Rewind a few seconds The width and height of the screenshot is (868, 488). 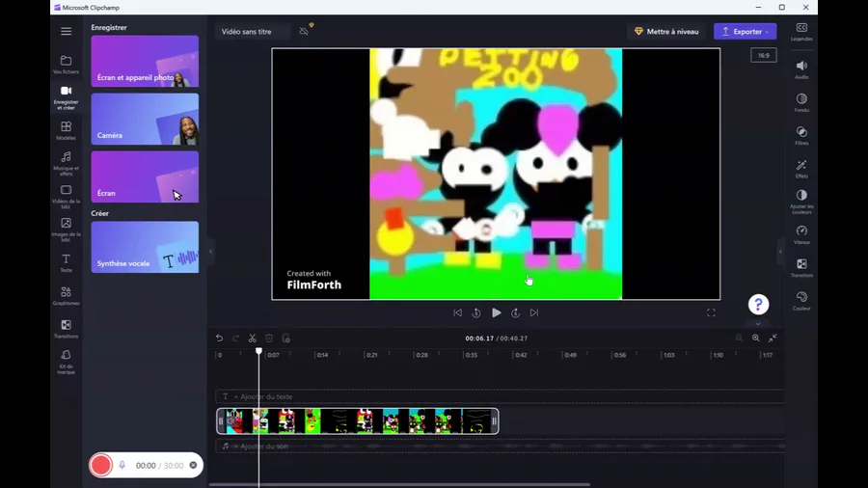tap(476, 312)
